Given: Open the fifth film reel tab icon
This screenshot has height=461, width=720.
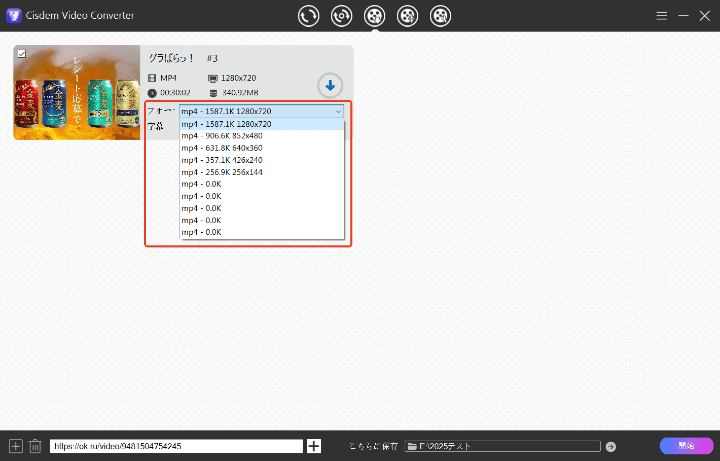Looking at the screenshot, I should (x=440, y=16).
